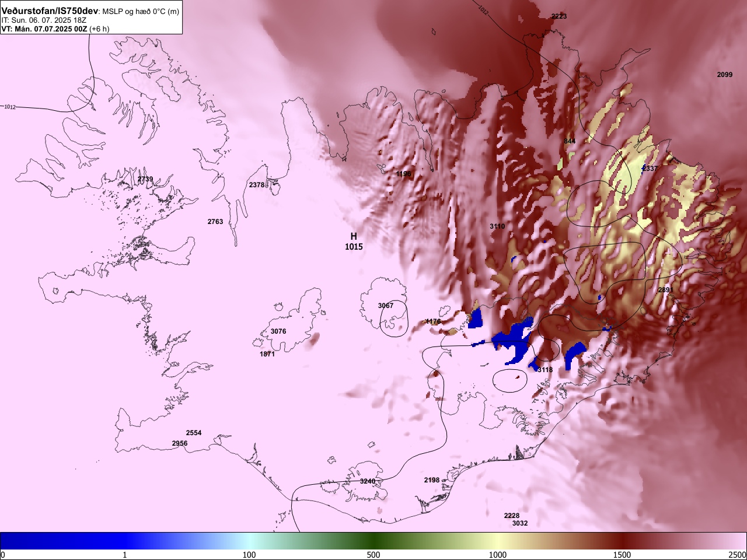Click the map value "2739"
The image size is (747, 560).
pyautogui.click(x=145, y=179)
